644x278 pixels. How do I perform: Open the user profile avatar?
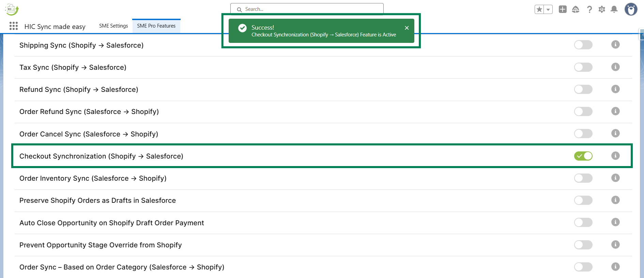(631, 10)
